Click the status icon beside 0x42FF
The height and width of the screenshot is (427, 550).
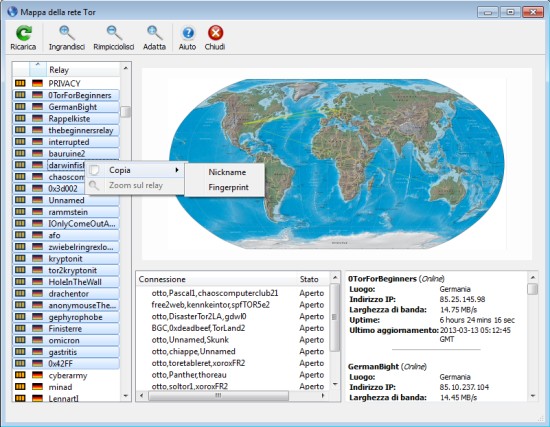[20, 363]
